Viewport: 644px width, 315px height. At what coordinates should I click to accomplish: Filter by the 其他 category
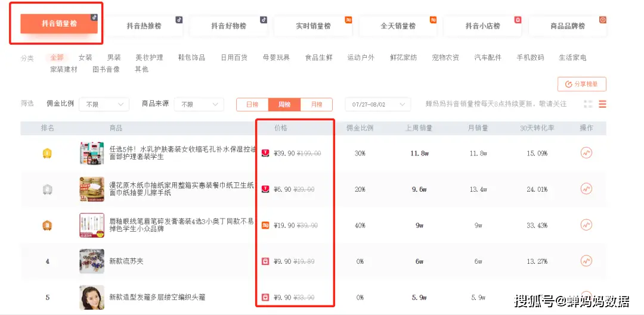coord(142,69)
